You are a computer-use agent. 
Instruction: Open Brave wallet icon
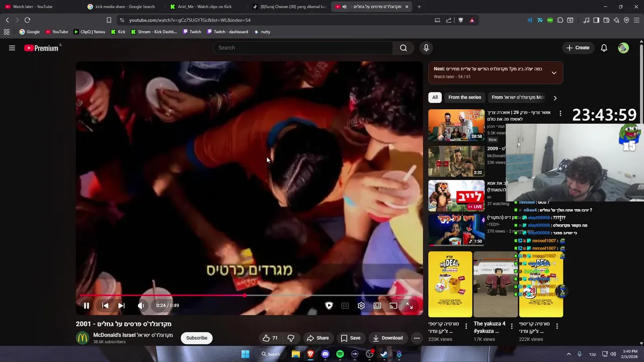point(606,20)
